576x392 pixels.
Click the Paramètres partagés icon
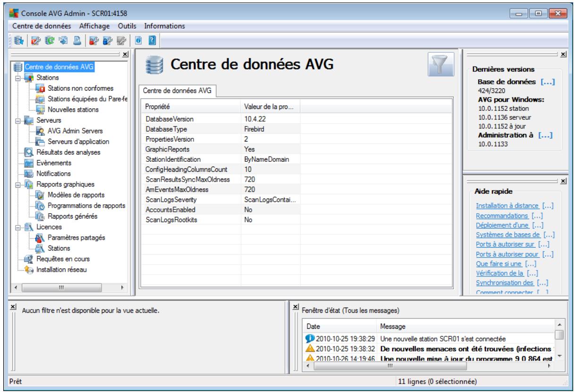[40, 238]
